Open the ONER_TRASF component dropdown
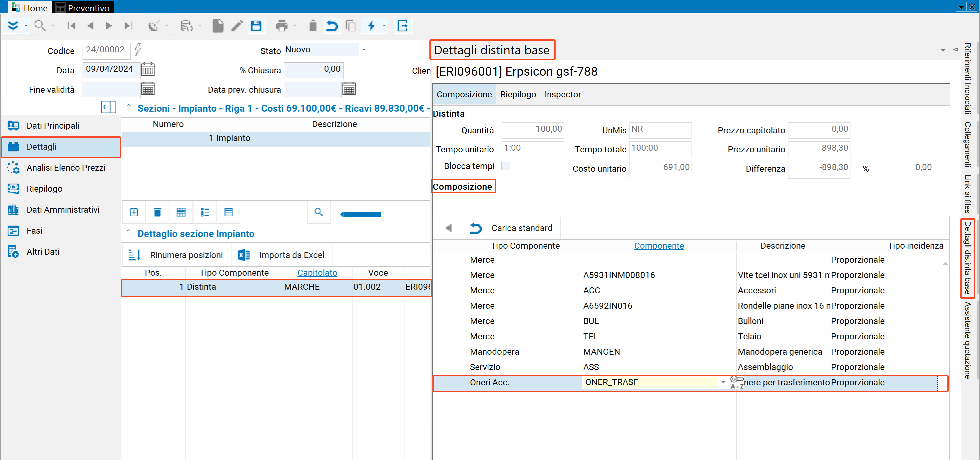This screenshot has width=980, height=460. pos(723,382)
